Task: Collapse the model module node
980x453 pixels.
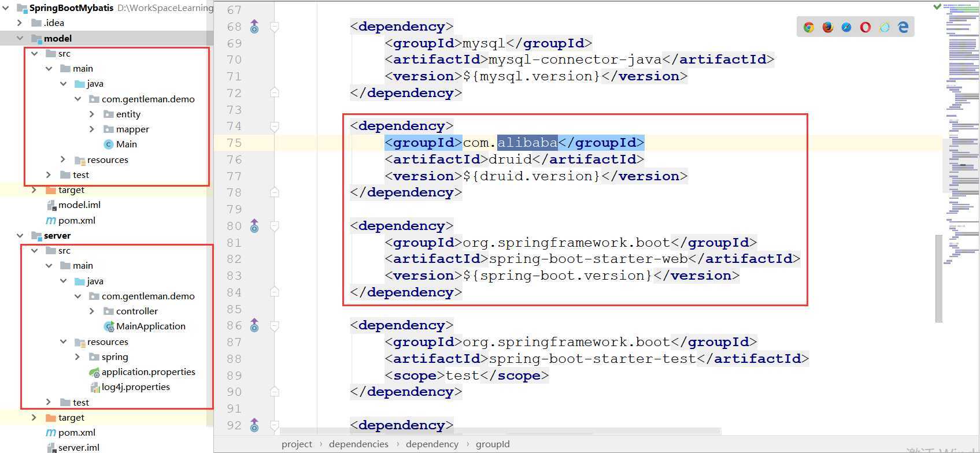Action: [x=20, y=38]
